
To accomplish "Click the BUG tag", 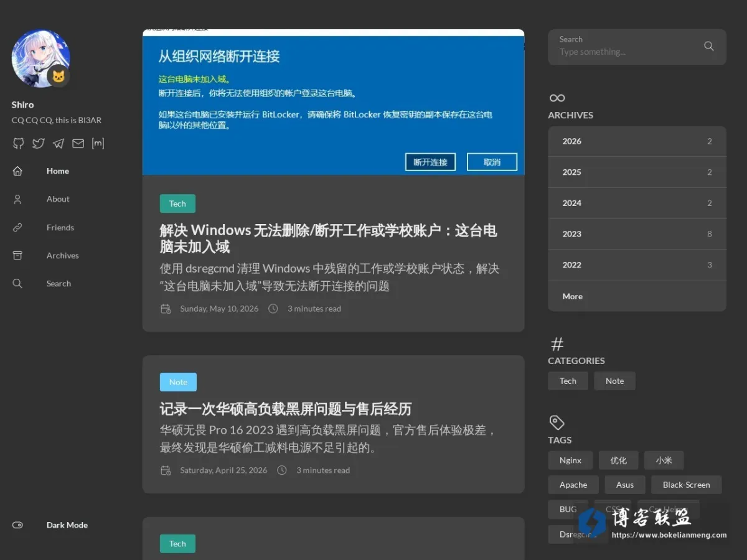I will click(568, 509).
